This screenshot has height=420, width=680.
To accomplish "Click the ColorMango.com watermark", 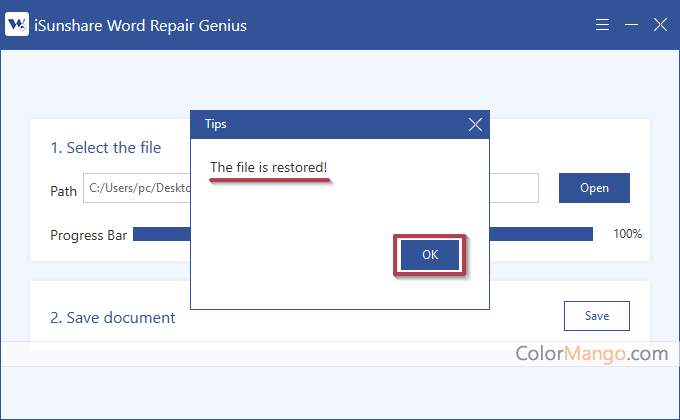I will pos(591,352).
